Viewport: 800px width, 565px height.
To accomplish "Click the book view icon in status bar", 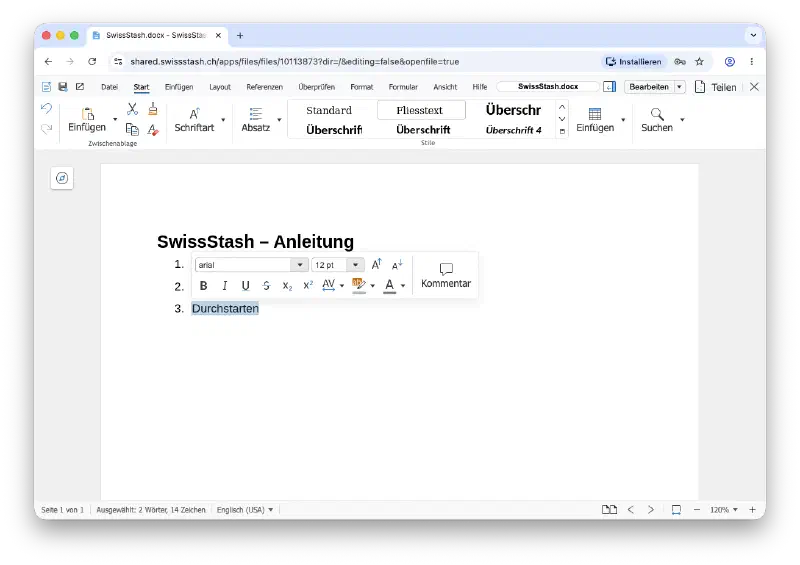I will coord(609,509).
